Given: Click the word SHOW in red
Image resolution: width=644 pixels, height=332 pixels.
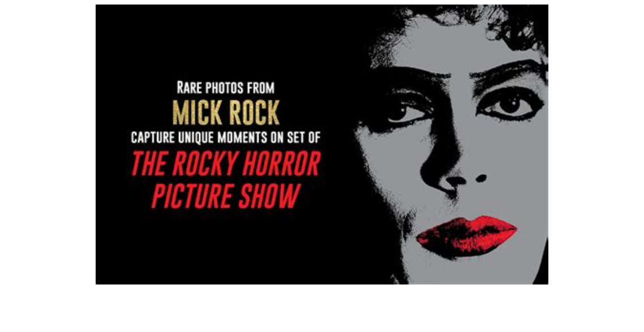Looking at the screenshot, I should pyautogui.click(x=270, y=196).
